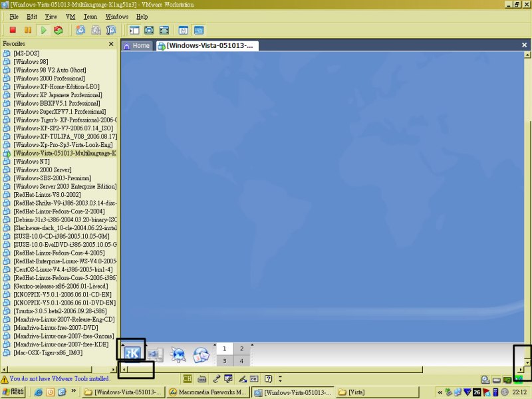This screenshot has height=399, width=532.
Task: Select [Windows 2000 Professional] favorite
Action: tap(49, 78)
